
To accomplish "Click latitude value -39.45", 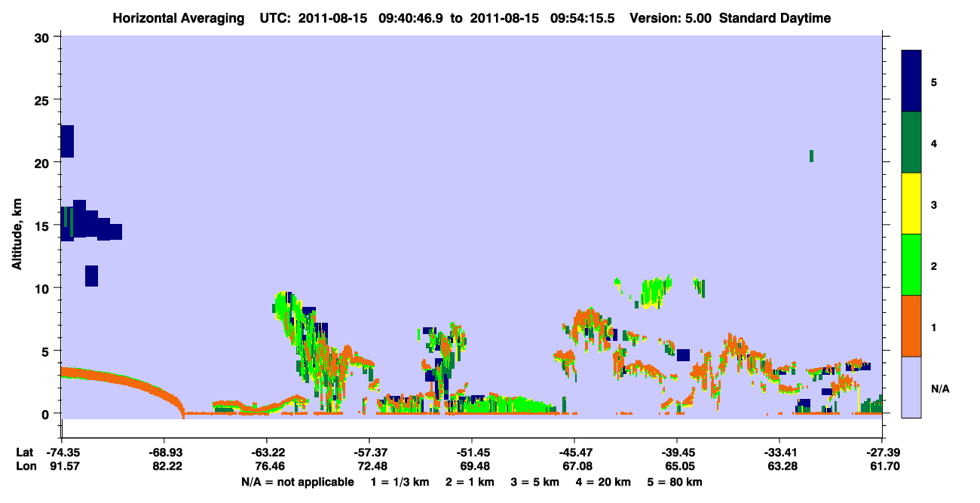I will [677, 452].
